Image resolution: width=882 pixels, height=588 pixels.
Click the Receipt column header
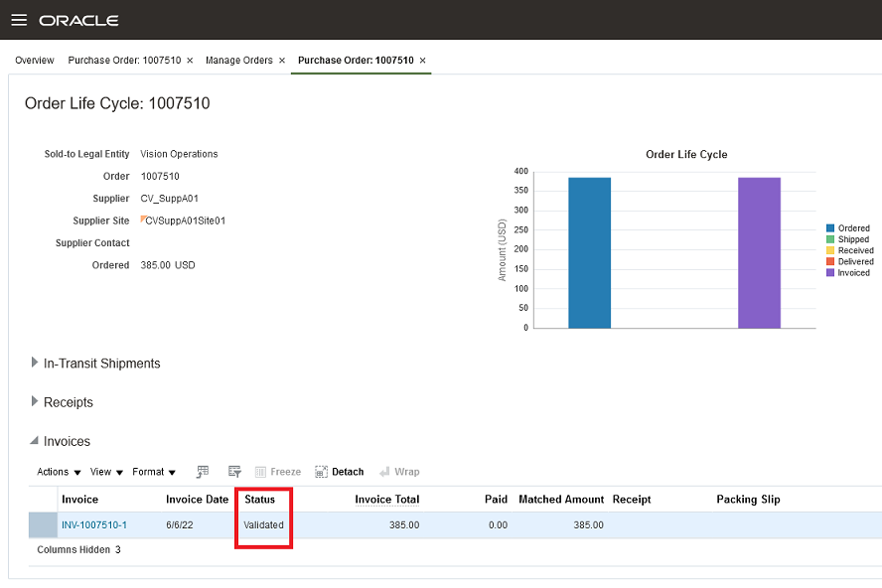tap(632, 499)
